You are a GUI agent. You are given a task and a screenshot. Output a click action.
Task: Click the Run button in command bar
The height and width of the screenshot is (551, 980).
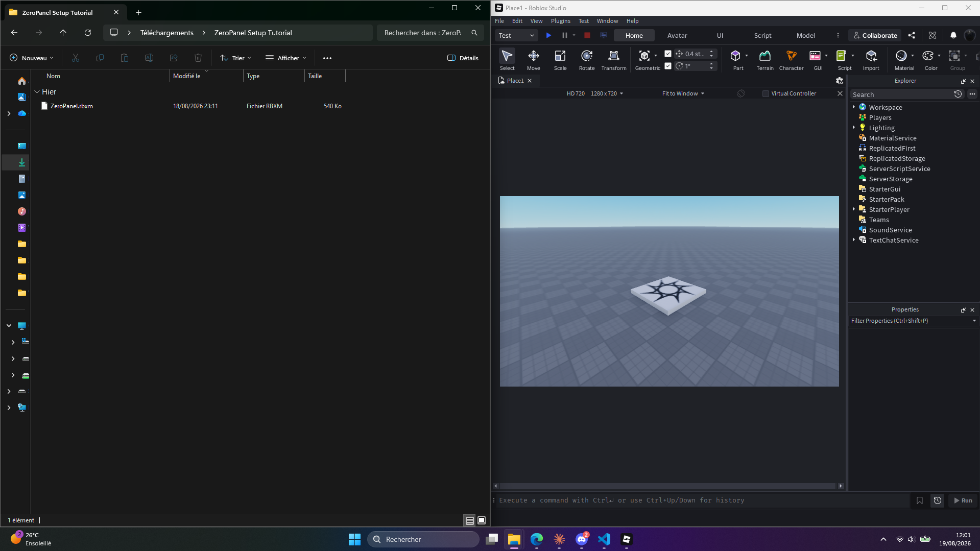(x=963, y=500)
